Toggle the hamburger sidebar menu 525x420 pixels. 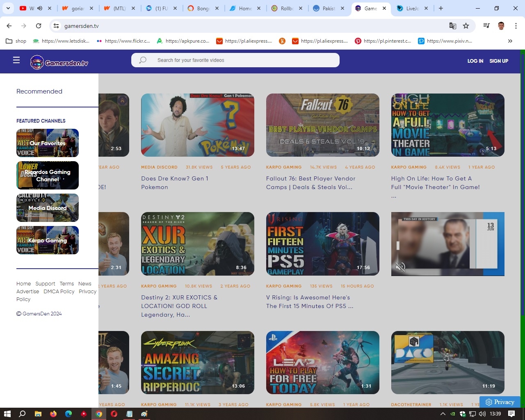pyautogui.click(x=16, y=60)
